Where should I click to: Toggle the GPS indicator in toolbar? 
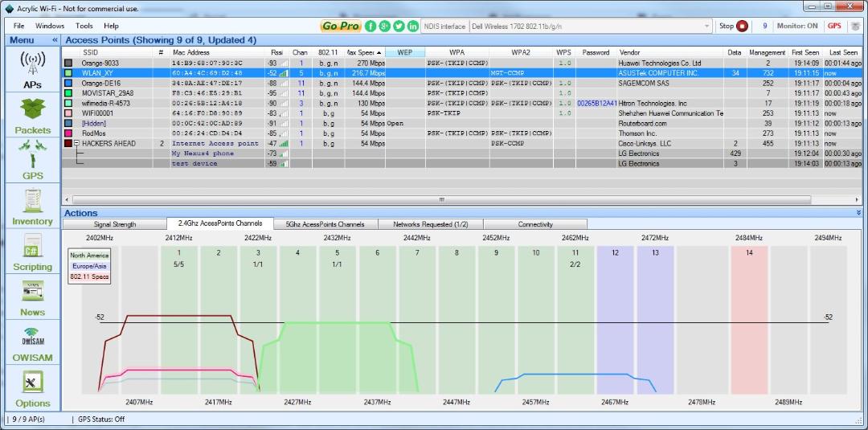coord(834,26)
